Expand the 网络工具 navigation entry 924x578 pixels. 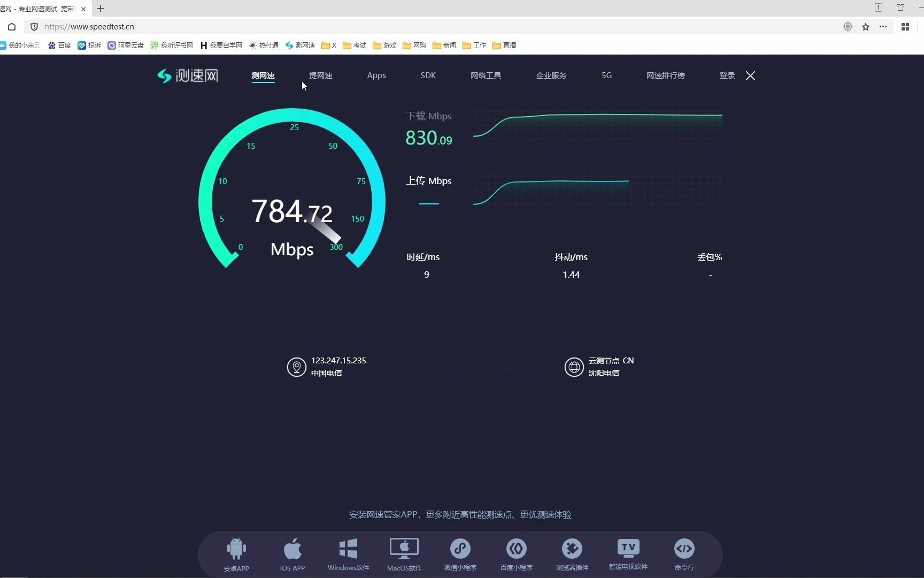pyautogui.click(x=486, y=75)
